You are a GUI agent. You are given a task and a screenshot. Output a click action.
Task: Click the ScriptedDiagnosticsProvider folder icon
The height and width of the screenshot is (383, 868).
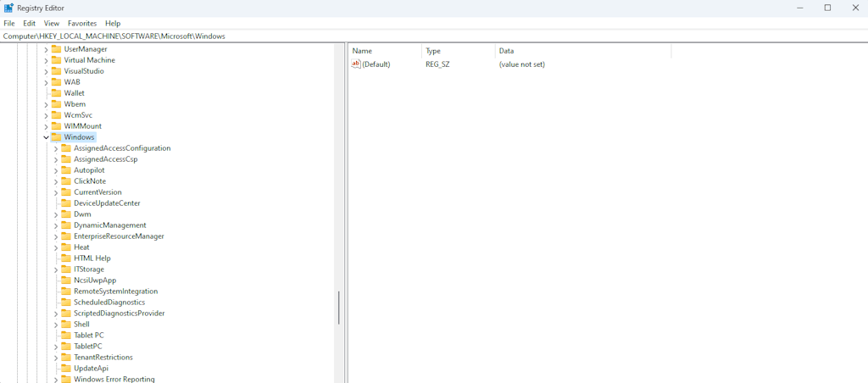click(x=66, y=313)
